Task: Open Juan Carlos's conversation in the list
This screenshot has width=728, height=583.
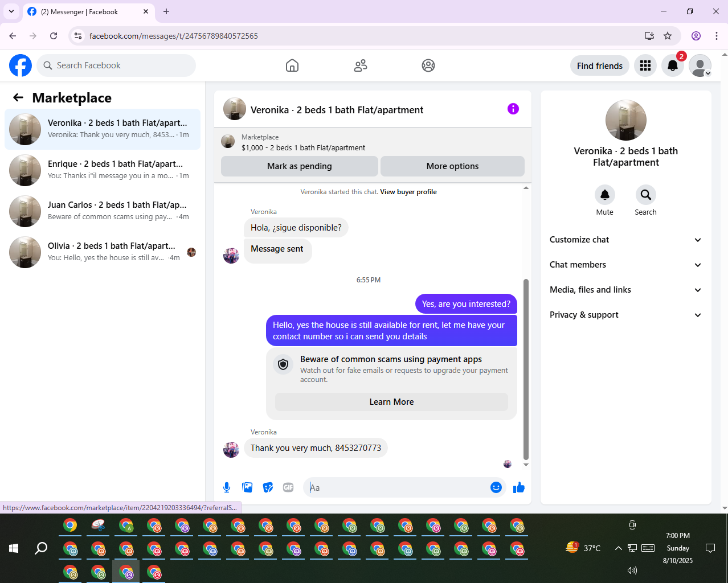Action: click(x=103, y=211)
